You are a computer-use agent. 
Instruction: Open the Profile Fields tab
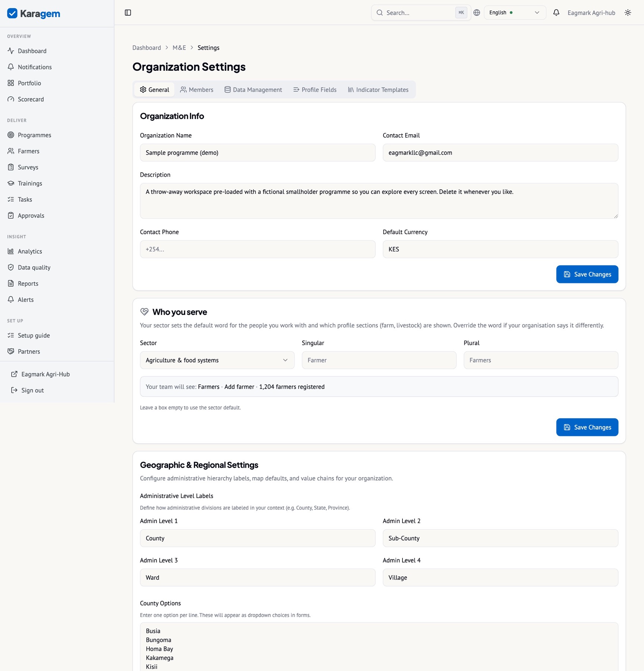315,89
